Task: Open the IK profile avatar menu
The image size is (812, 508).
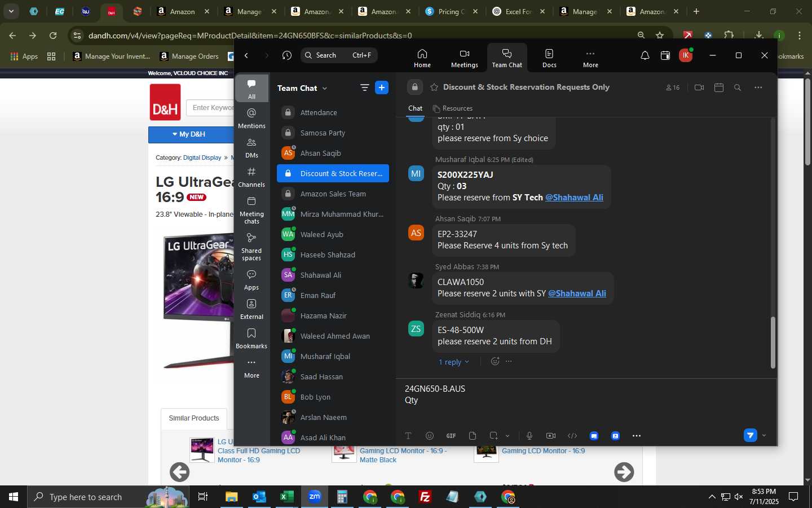Action: [x=685, y=55]
